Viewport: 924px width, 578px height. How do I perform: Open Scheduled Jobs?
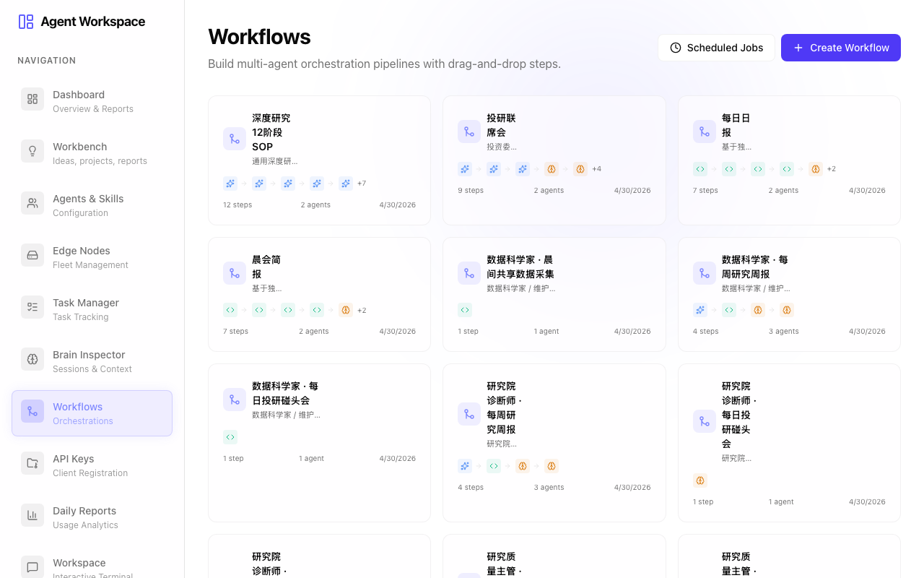[x=716, y=48]
